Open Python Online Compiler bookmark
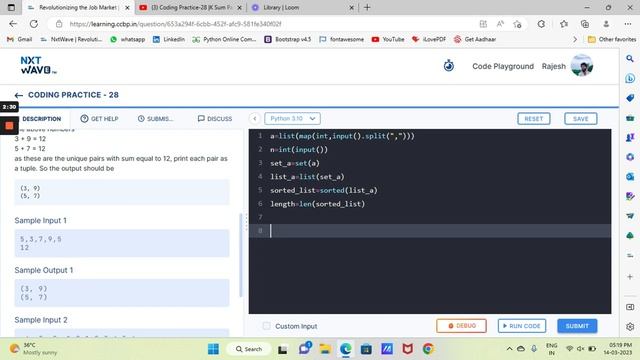Viewport: 640px width, 360px height. 224,39
